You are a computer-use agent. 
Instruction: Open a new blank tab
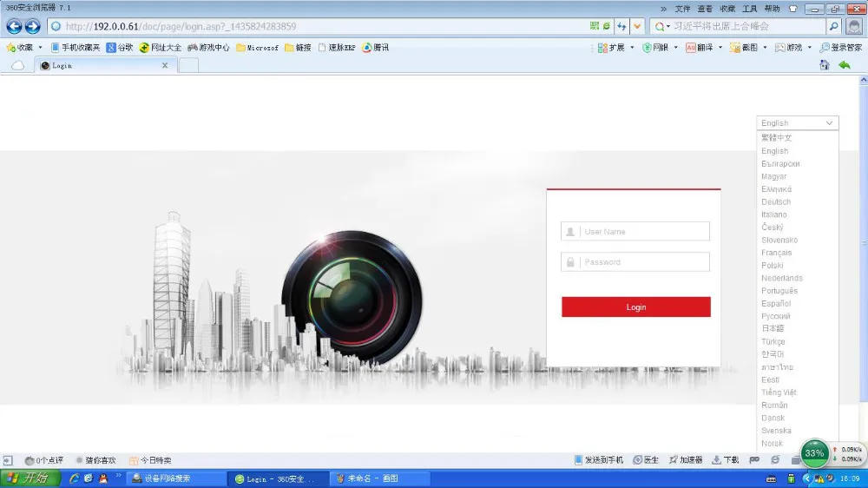tap(188, 65)
